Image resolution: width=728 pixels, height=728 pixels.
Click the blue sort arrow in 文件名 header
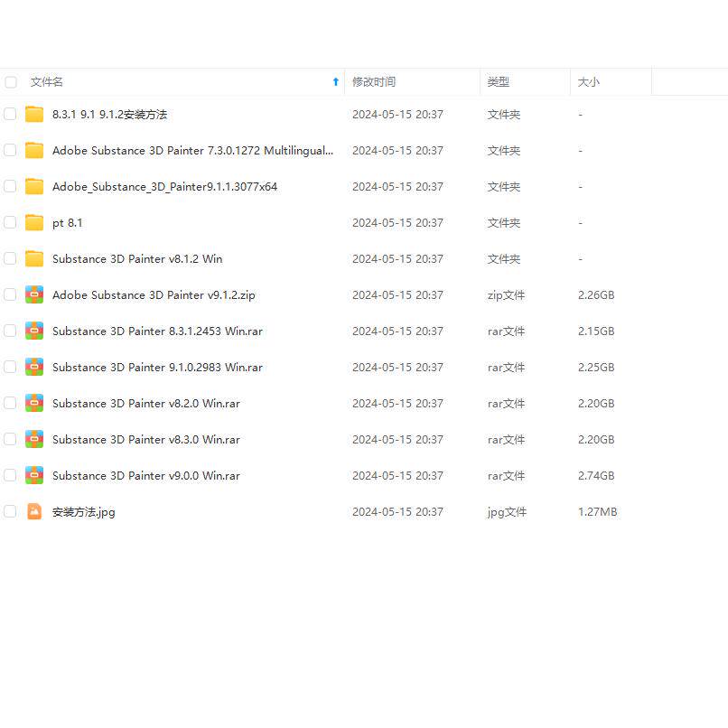point(336,81)
